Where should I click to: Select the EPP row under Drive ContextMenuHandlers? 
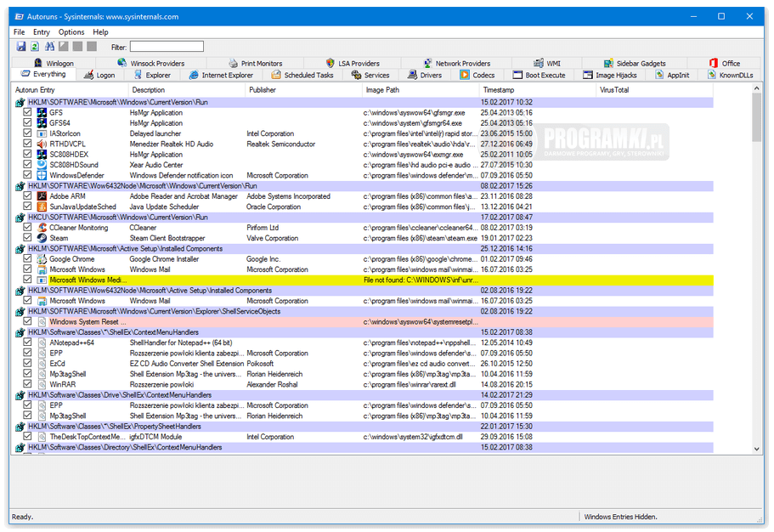click(364, 405)
